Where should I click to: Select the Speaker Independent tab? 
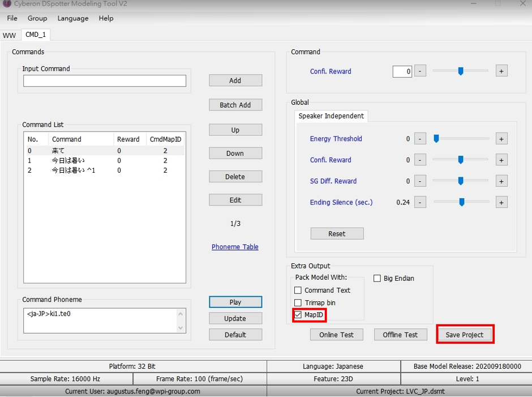coord(331,116)
